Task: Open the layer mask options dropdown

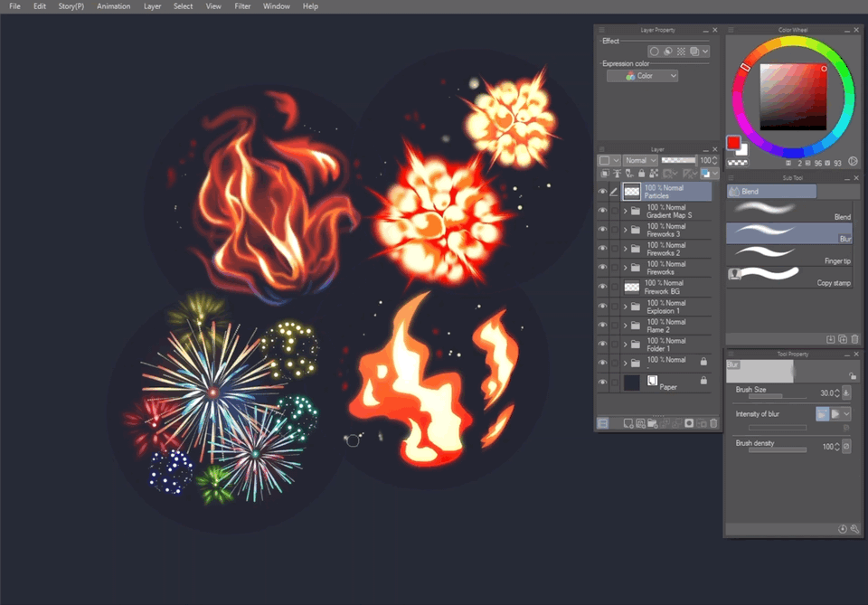Action: point(671,174)
